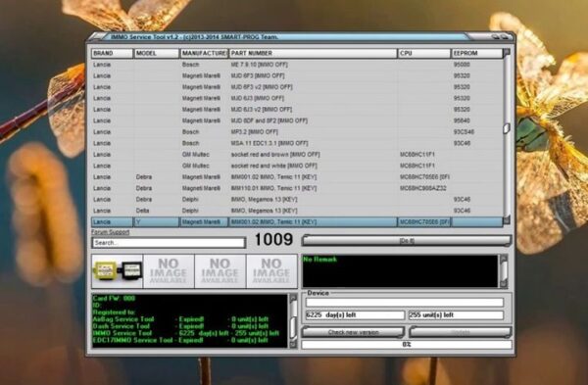The image size is (588, 385).
Task: Click the 'AirBag Service Tool - Expired' log line
Action: tap(180, 319)
